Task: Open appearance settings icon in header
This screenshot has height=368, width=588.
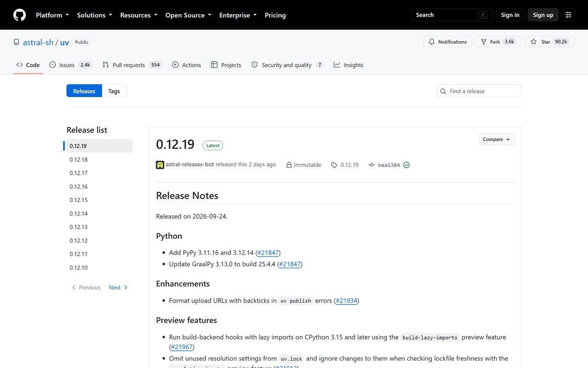Action: (568, 15)
